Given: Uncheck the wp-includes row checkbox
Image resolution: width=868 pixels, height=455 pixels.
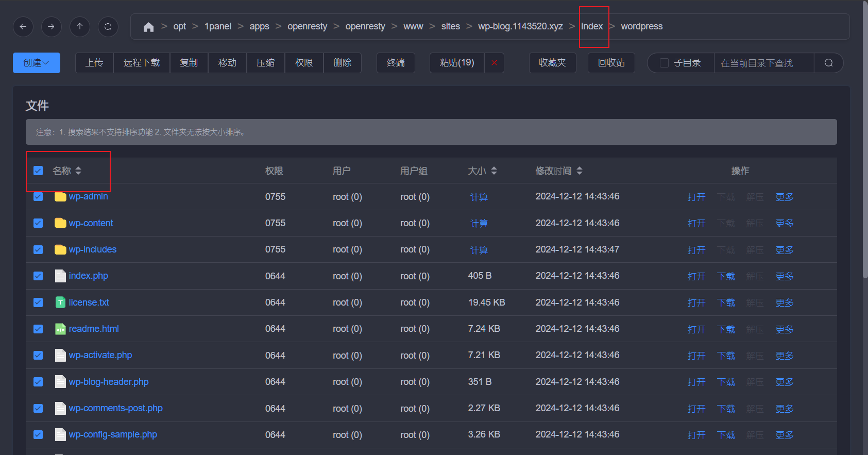Looking at the screenshot, I should point(38,249).
